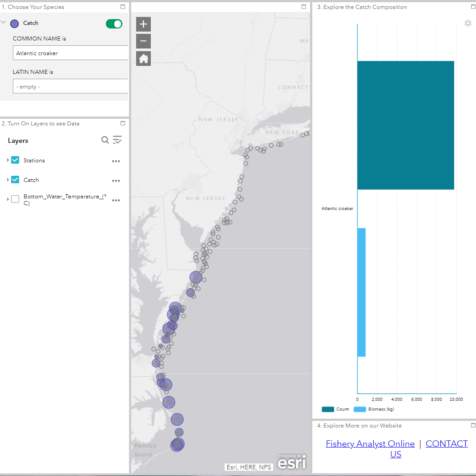Click the LATIN NAME empty field
The image size is (476, 476).
(70, 86)
